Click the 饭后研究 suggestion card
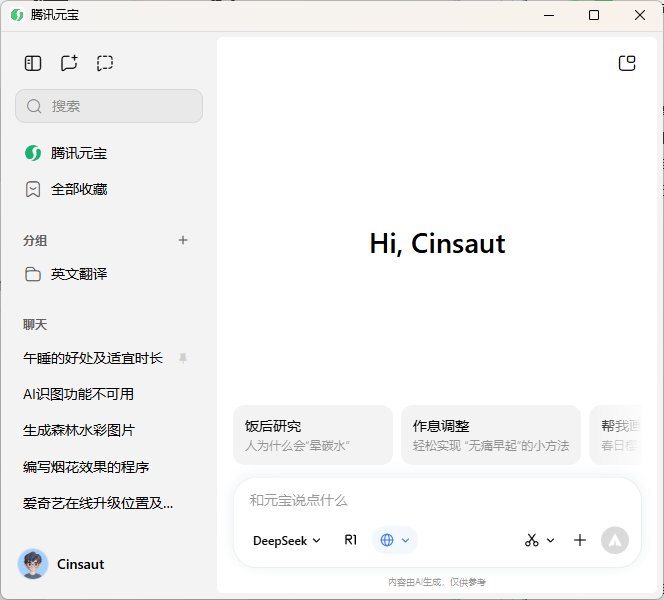This screenshot has width=664, height=600. point(313,435)
